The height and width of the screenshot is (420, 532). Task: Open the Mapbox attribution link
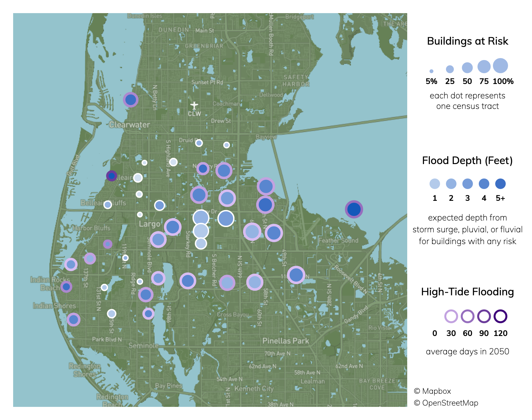tap(432, 391)
